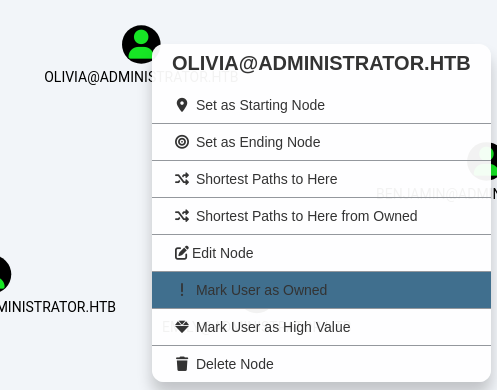Click the target bullseye icon for Ending Node

pyautogui.click(x=182, y=142)
